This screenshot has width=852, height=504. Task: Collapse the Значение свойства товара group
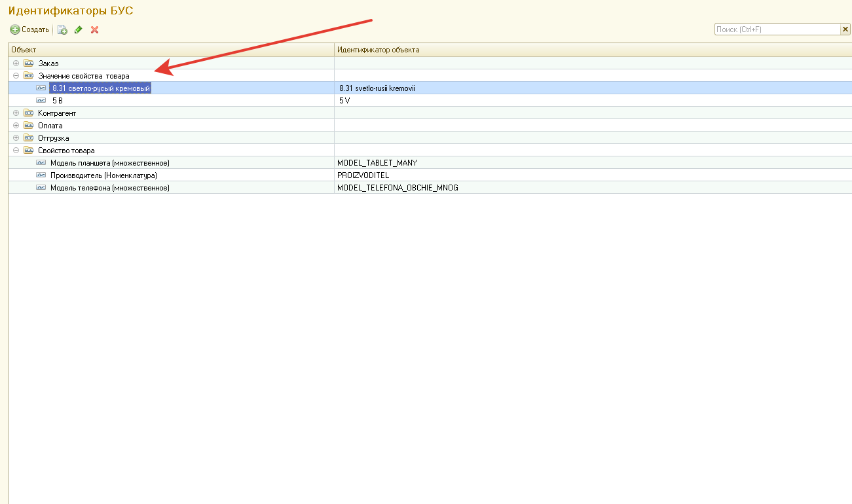coord(16,76)
